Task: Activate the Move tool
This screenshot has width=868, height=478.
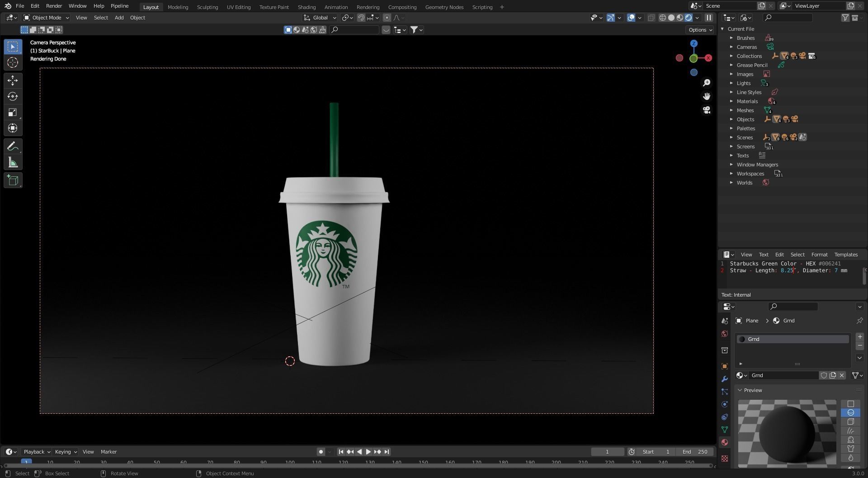Action: (x=13, y=80)
